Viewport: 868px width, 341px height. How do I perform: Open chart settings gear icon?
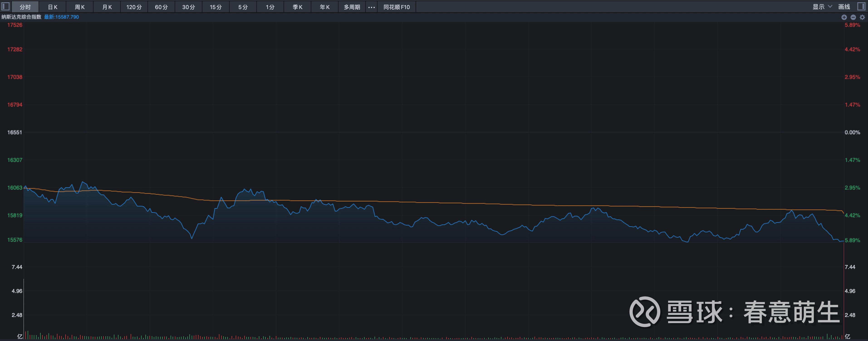tap(862, 17)
